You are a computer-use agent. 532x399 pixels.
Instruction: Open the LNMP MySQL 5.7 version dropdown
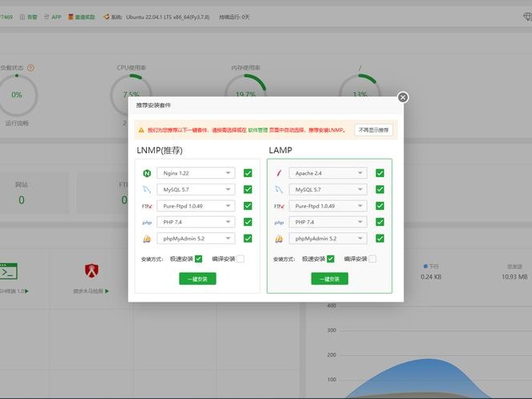196,189
